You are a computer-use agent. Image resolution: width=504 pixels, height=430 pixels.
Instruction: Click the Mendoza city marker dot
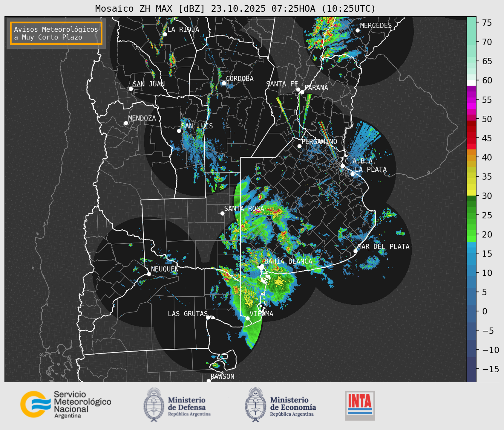coord(126,123)
